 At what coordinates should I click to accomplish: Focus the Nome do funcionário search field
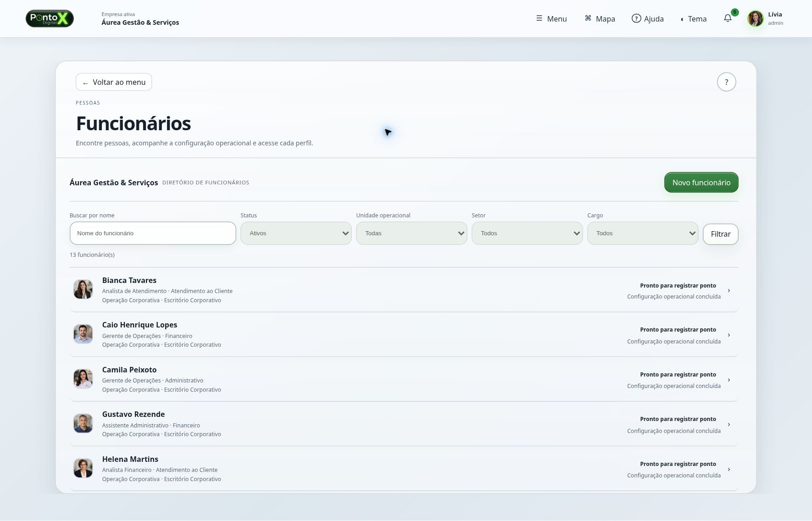(153, 233)
